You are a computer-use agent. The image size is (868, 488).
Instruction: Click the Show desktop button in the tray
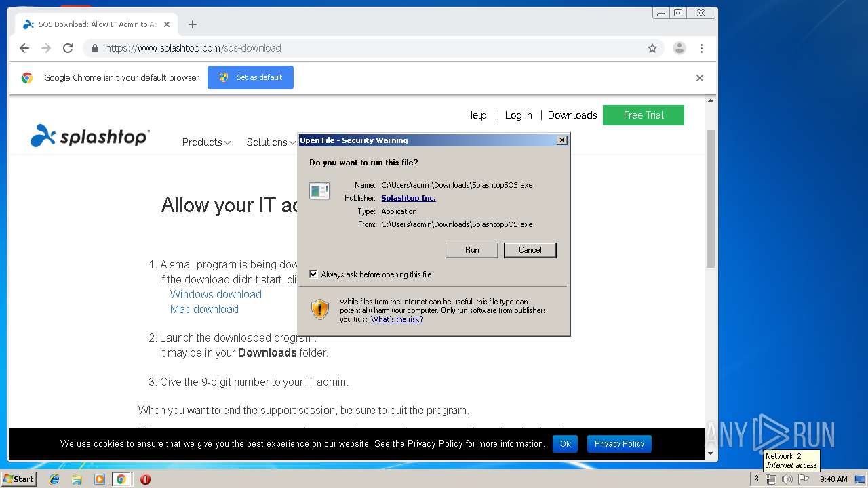tap(861, 479)
